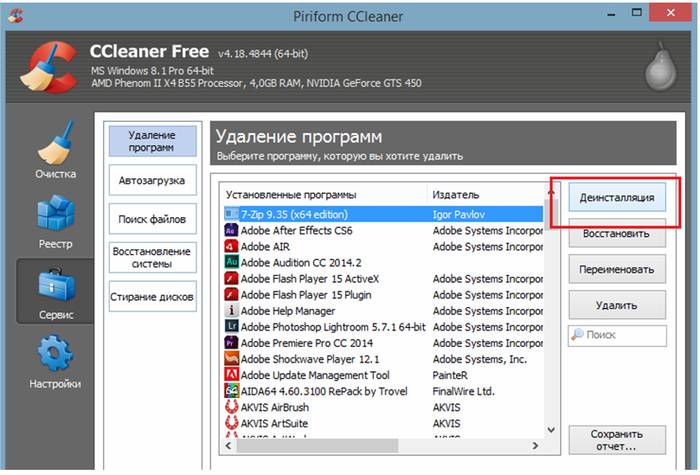This screenshot has height=475, width=700.
Task: Click FinalWire Ltd. publisher cell
Action: pos(463,391)
